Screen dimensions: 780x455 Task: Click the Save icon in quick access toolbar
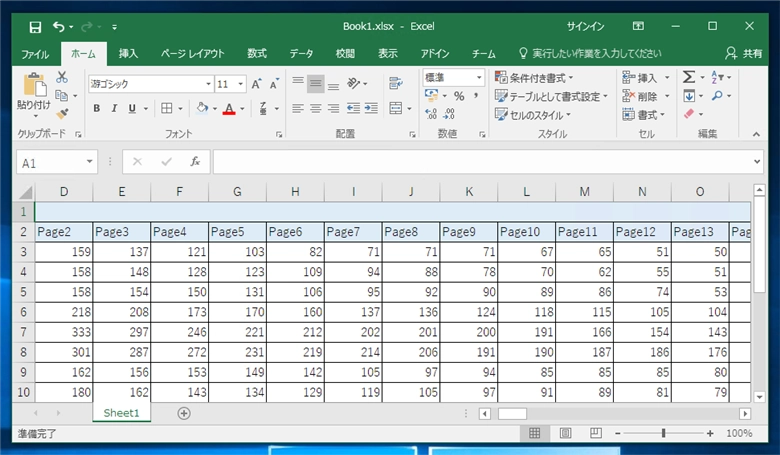(35, 27)
